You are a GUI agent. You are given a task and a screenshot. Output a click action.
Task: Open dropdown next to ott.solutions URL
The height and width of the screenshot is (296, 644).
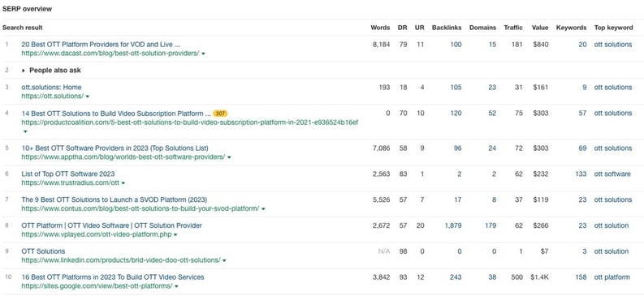point(88,97)
